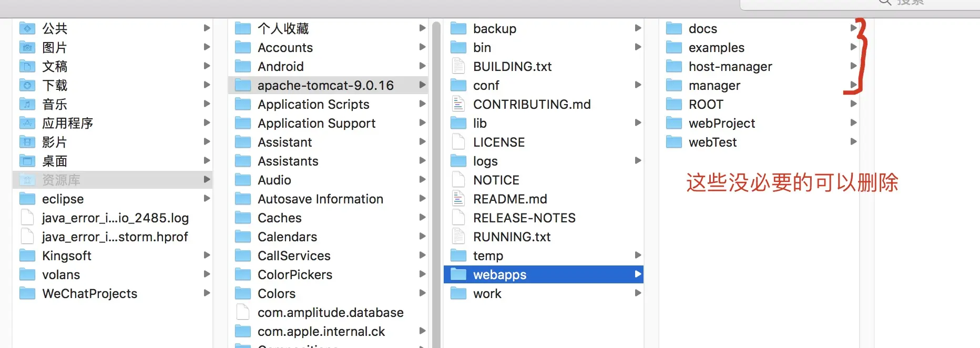This screenshot has height=348, width=980.
Task: Click the Downloads (下载) folder icon
Action: click(x=27, y=85)
